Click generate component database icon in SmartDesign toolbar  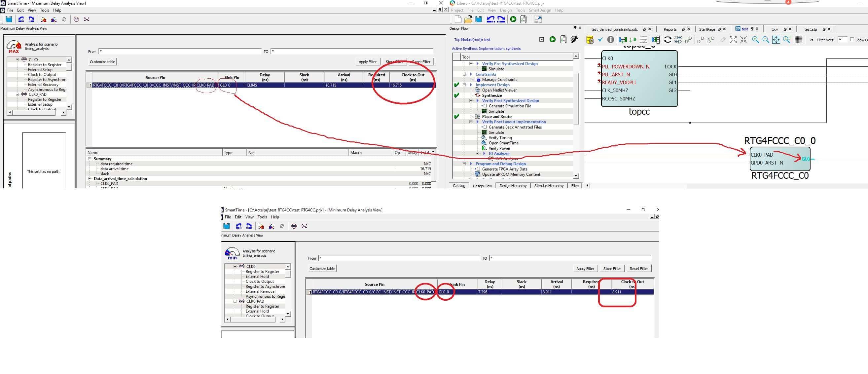coord(590,40)
